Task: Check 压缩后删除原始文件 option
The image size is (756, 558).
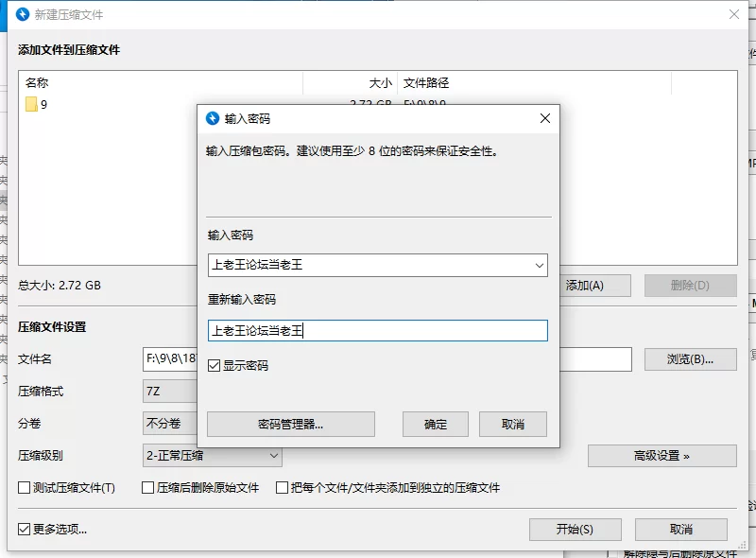Action: point(148,487)
